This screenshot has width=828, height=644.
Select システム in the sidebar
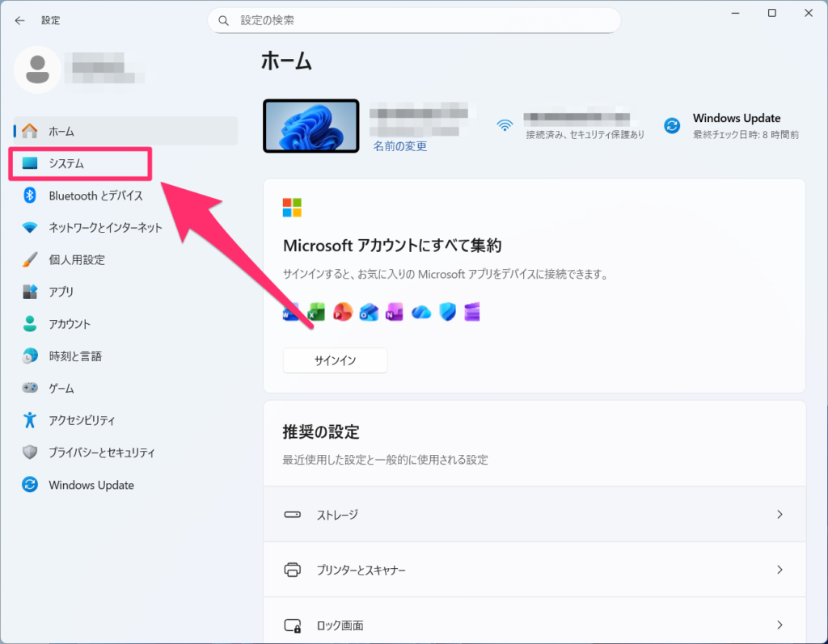[66, 163]
